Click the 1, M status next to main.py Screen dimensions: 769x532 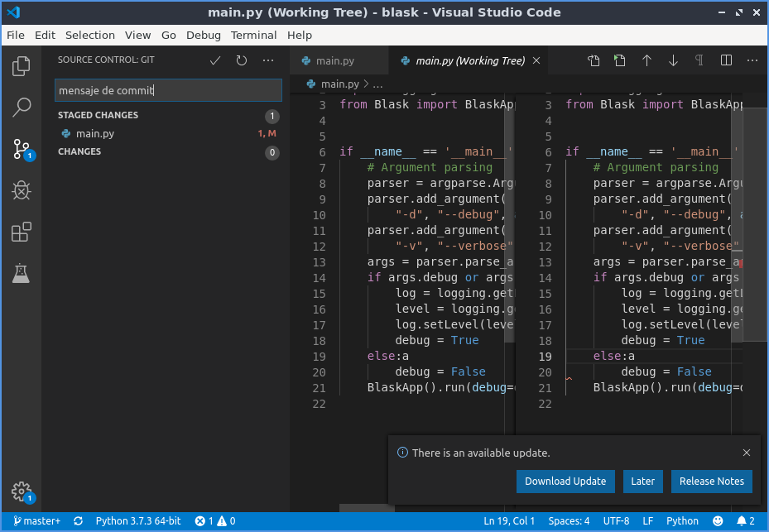pyautogui.click(x=267, y=133)
